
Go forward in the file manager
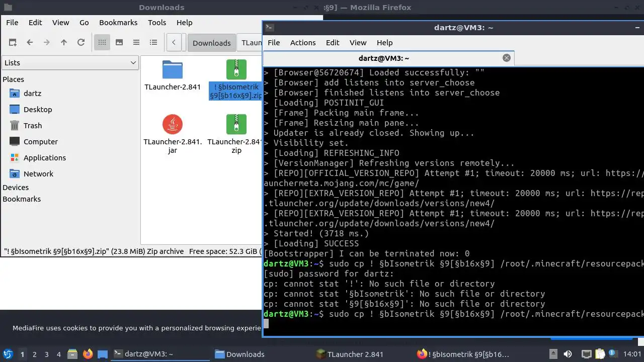pos(47,43)
